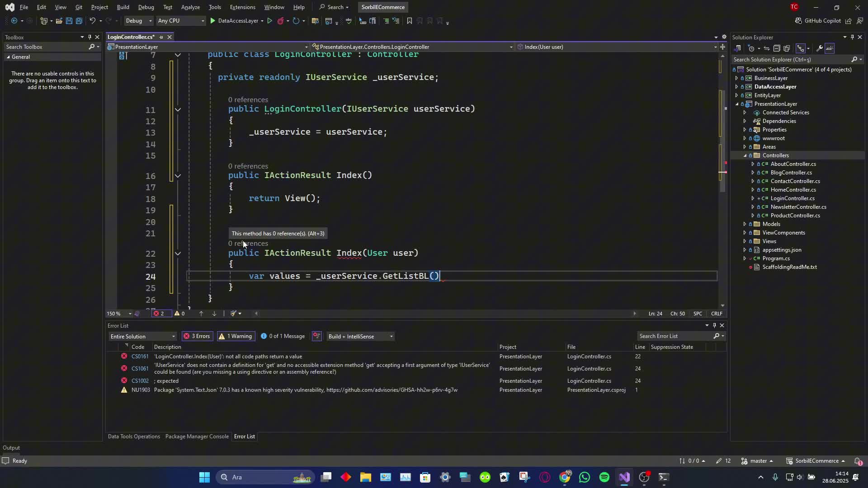
Task: Open the Debug configuration dropdown
Action: click(139, 21)
